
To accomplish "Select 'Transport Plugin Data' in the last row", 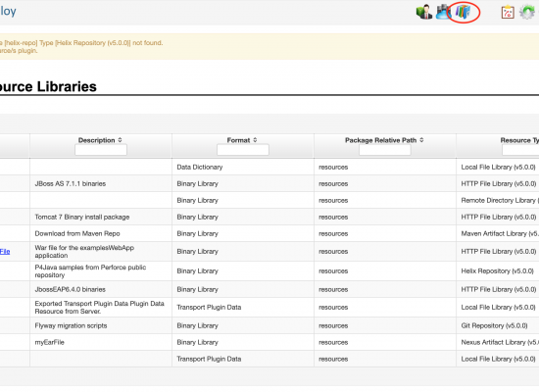I will click(x=209, y=359).
